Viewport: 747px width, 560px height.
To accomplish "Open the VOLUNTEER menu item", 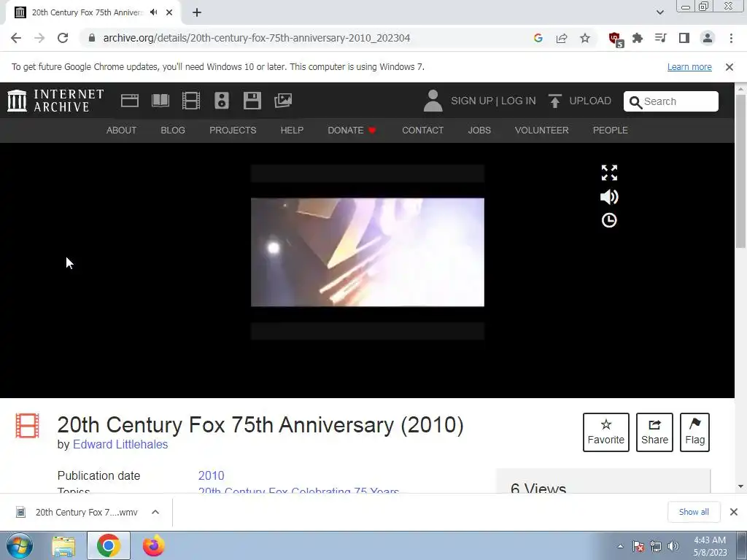I will point(542,130).
